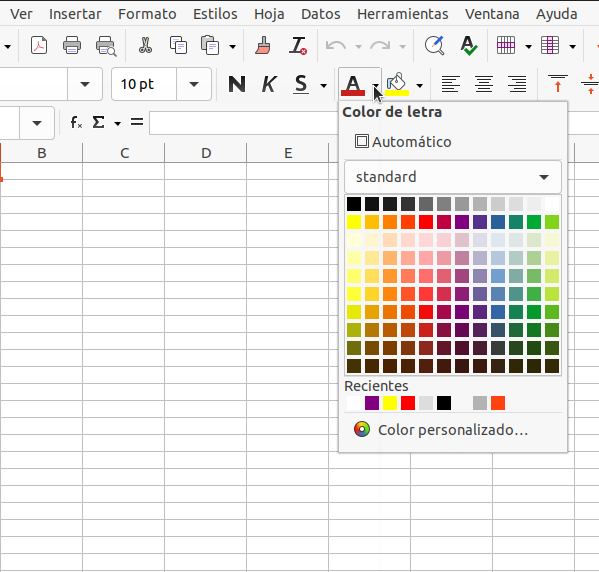Expand row insert dropdown arrow
599x572 pixels.
point(528,47)
